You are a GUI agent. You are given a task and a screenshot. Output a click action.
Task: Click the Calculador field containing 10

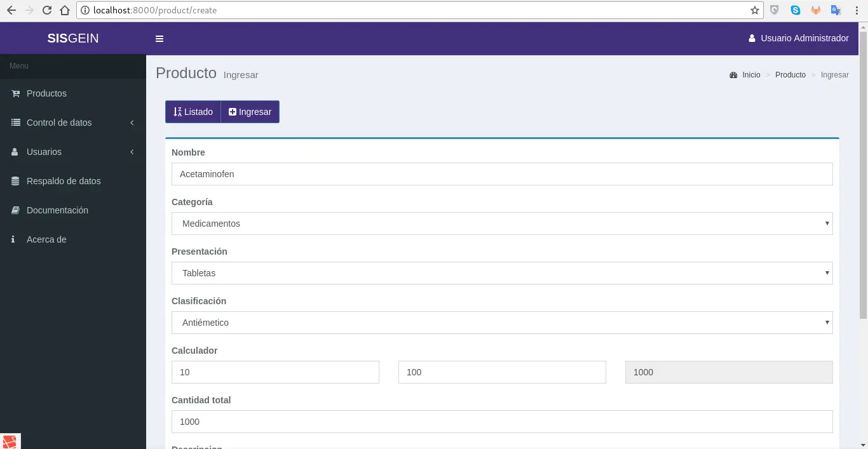click(x=275, y=372)
